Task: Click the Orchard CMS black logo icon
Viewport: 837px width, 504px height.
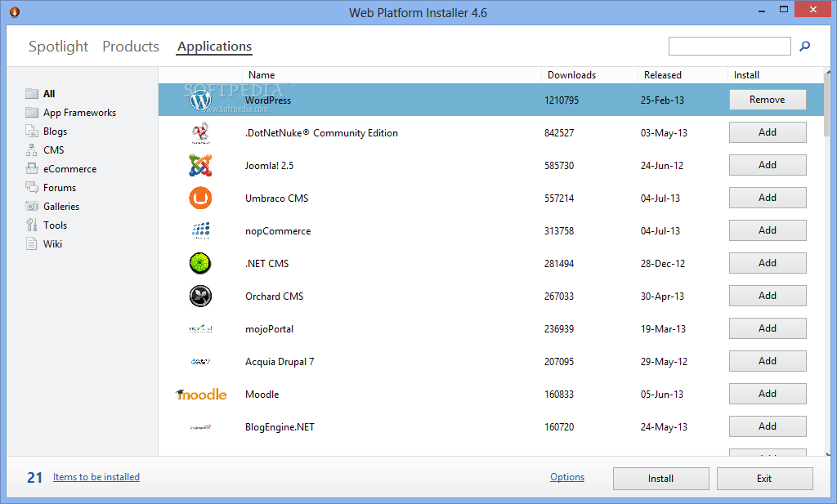Action: point(201,296)
